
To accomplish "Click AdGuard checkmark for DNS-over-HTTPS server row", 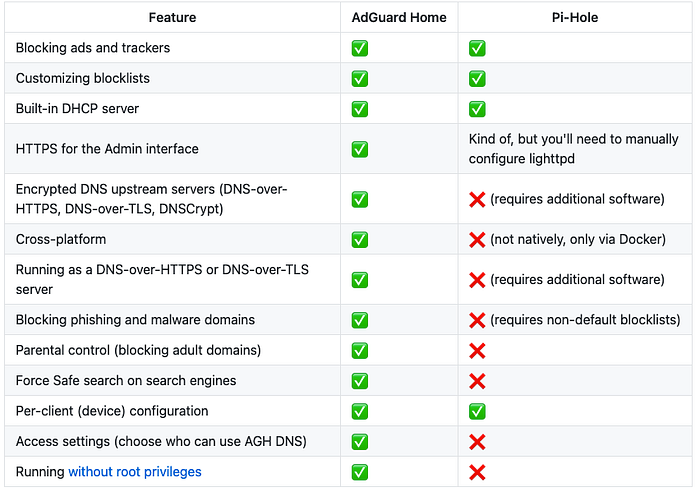I will (360, 280).
